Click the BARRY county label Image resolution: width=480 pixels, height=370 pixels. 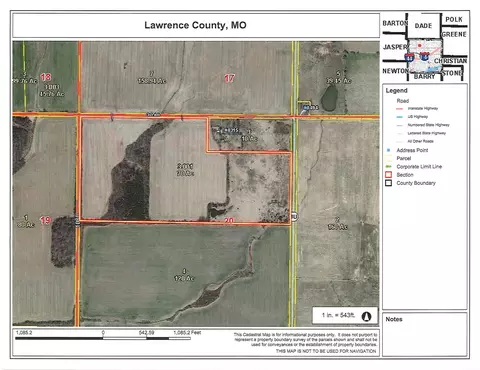pyautogui.click(x=424, y=76)
